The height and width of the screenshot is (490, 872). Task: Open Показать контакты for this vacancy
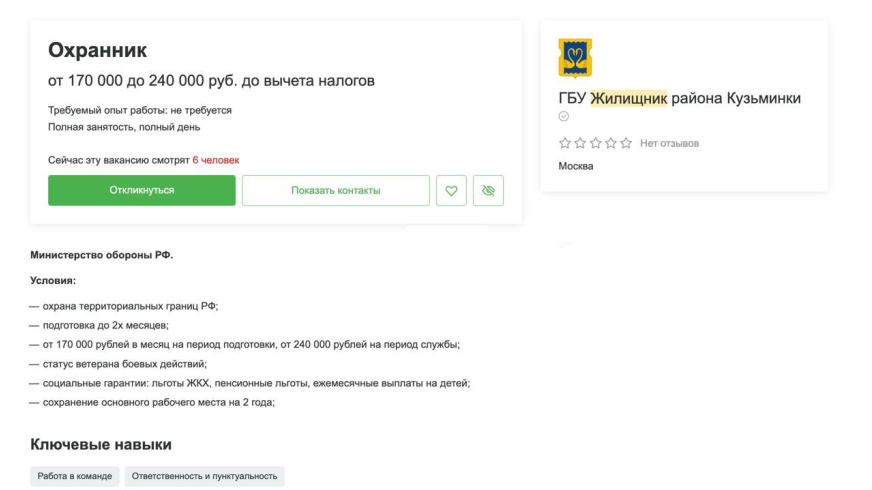tap(335, 190)
